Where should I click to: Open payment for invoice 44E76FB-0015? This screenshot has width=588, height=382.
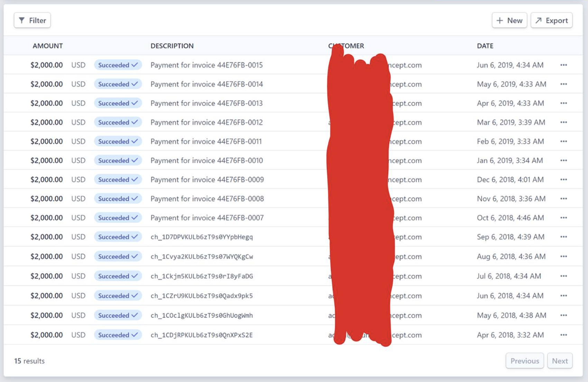[x=206, y=65]
